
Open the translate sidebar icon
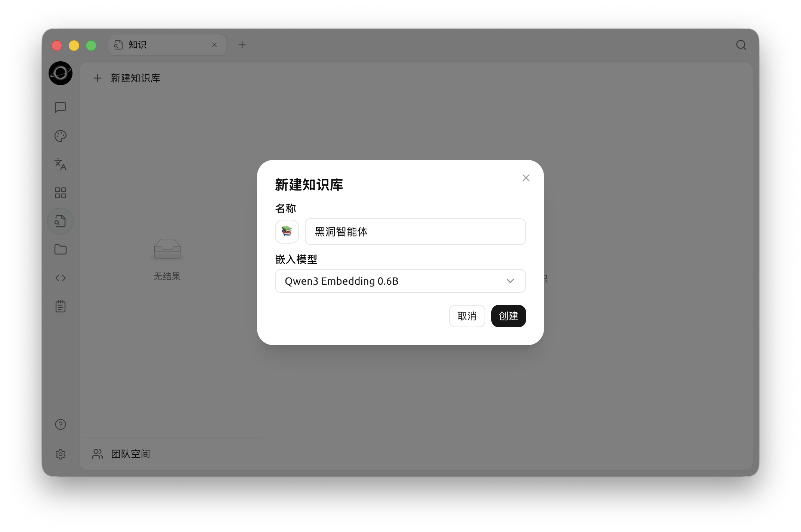(x=60, y=164)
